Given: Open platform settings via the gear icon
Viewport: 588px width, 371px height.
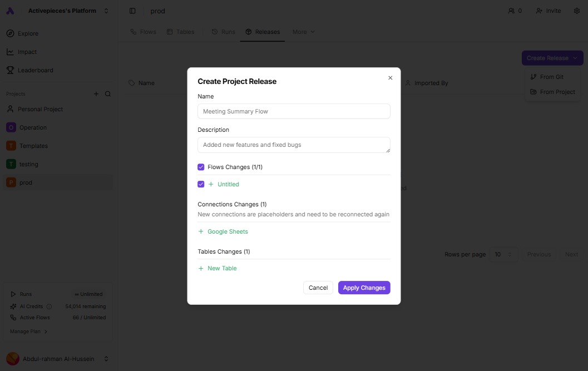Looking at the screenshot, I should pyautogui.click(x=577, y=11).
